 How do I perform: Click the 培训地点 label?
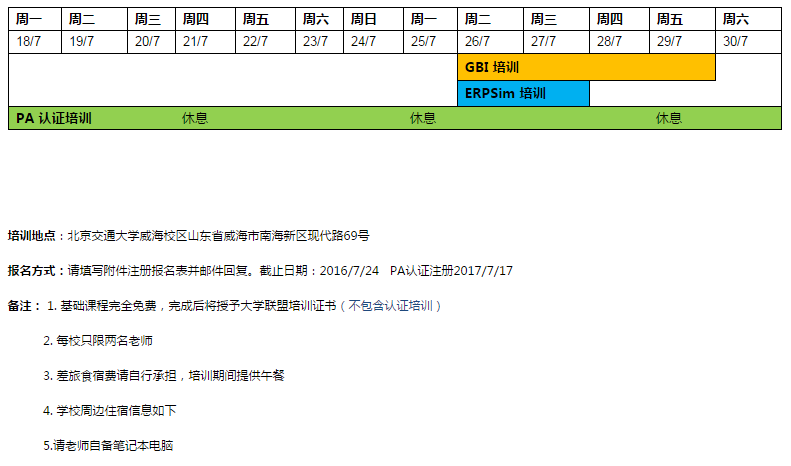click(x=31, y=236)
